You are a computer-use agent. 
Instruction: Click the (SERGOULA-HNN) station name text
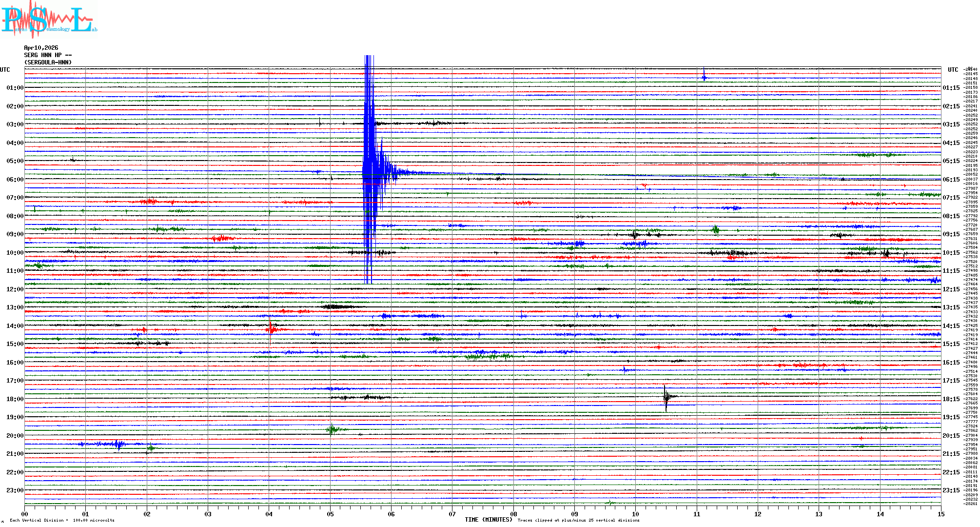[48, 62]
